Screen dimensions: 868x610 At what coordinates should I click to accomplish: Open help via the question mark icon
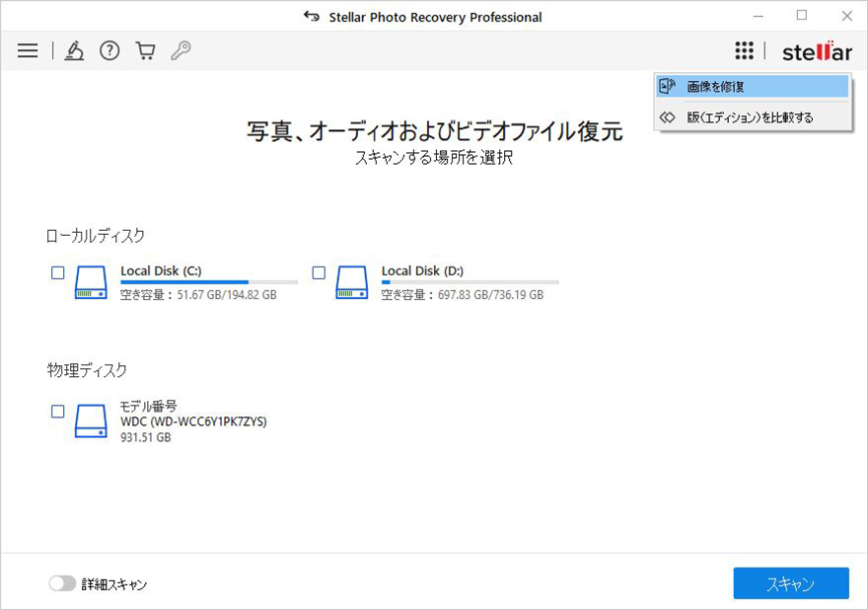pyautogui.click(x=109, y=50)
